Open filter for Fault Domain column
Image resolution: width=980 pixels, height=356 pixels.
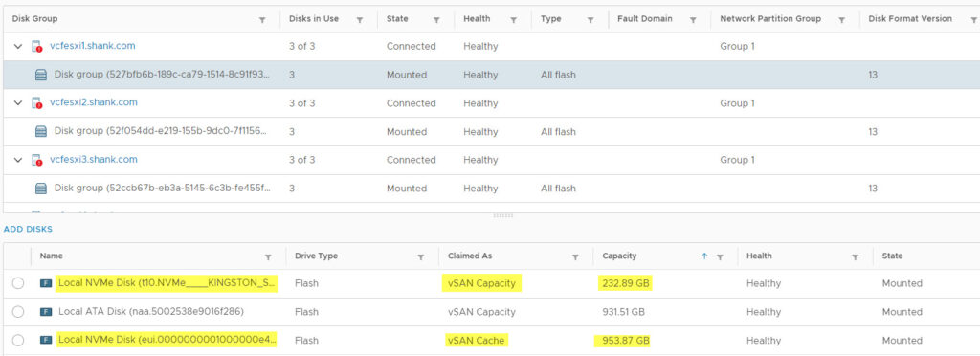click(693, 20)
